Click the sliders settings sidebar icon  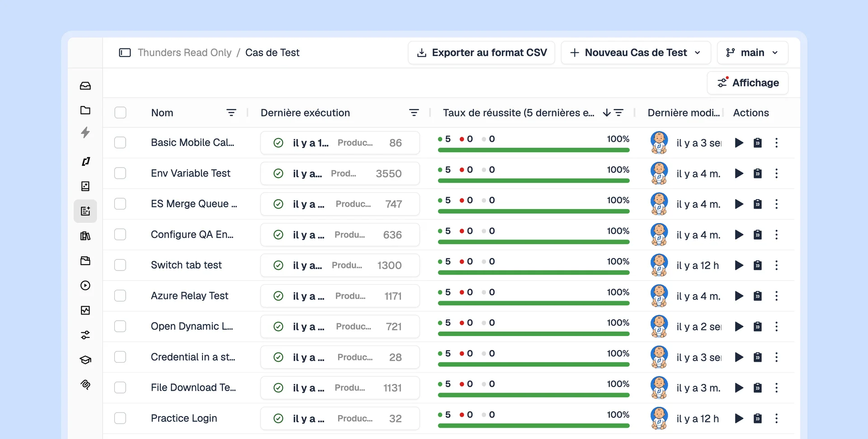pyautogui.click(x=85, y=335)
